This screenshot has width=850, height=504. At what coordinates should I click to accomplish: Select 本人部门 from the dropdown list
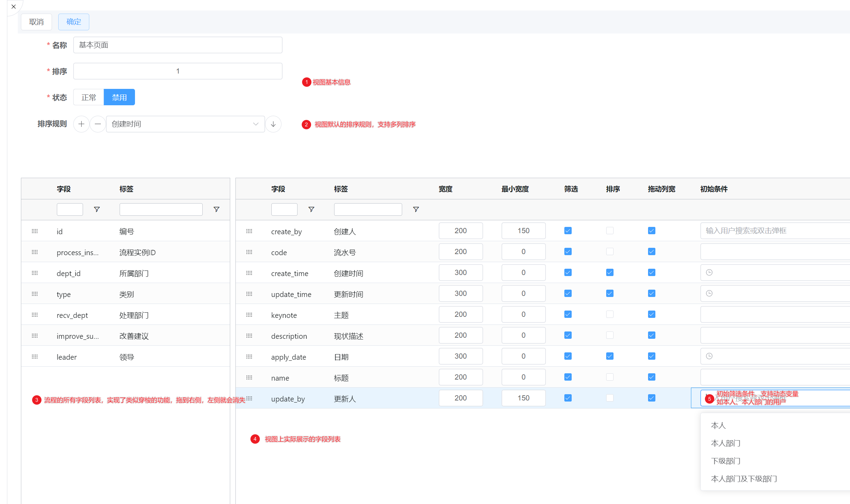click(725, 443)
